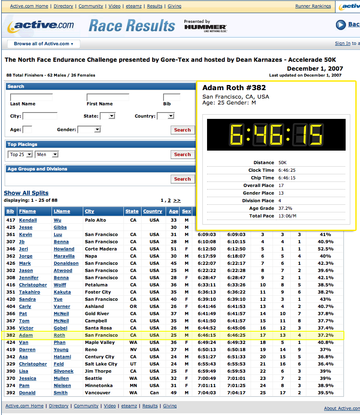360x415 pixels.
Task: Click first name Donald link
Action: (x=27, y=393)
